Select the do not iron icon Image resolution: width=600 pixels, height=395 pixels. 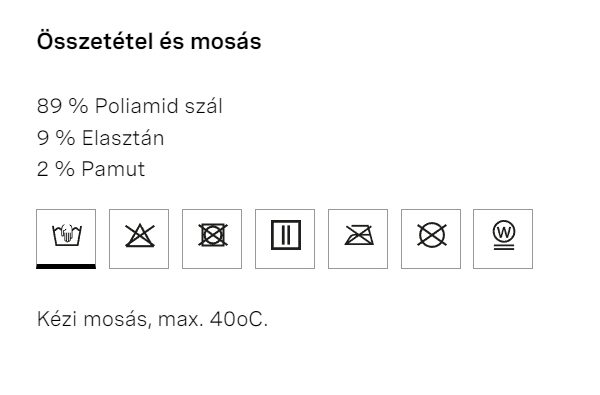(x=358, y=239)
